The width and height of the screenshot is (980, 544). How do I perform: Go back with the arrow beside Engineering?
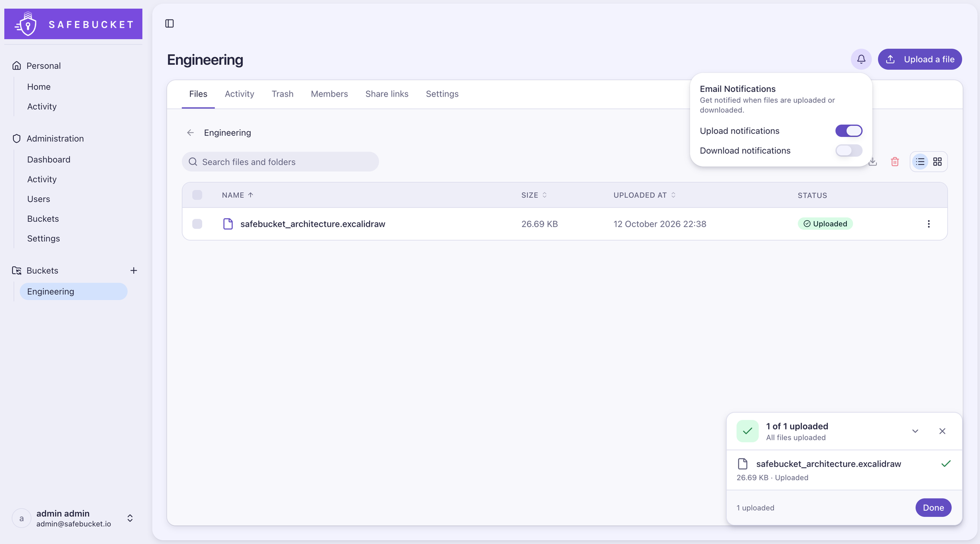(x=190, y=133)
